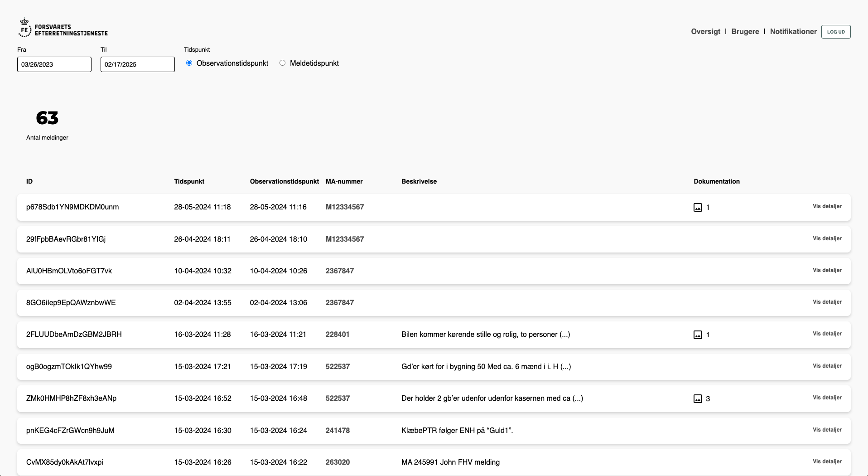
Task: Click MA-nummer 2367847 in the 02-04-2024 row
Action: 340,302
